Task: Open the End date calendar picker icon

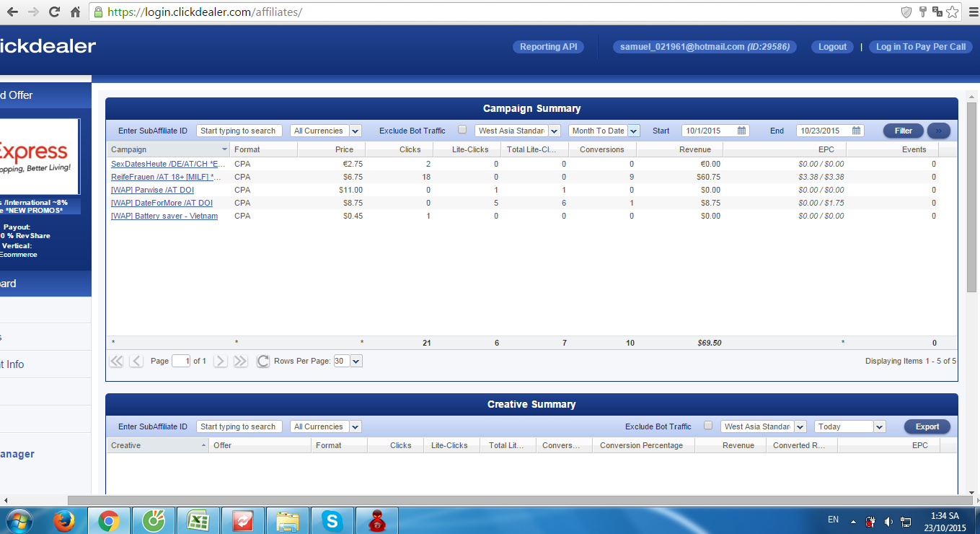Action: tap(856, 131)
